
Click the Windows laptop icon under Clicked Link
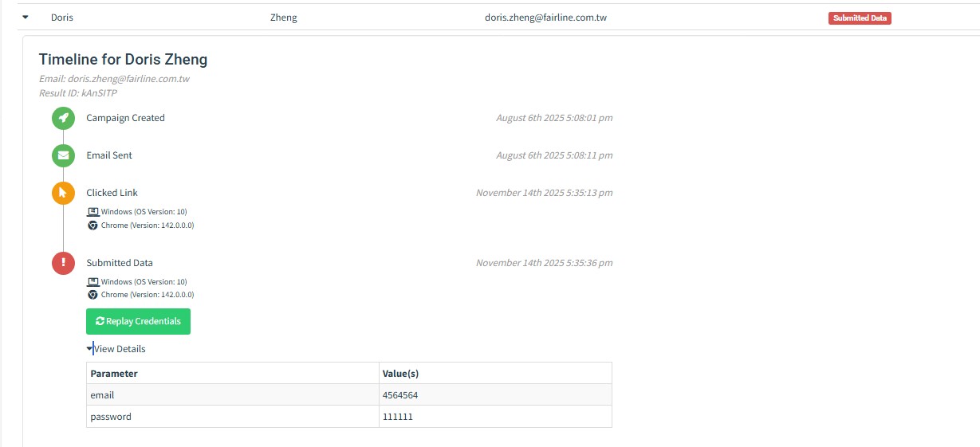coord(92,212)
